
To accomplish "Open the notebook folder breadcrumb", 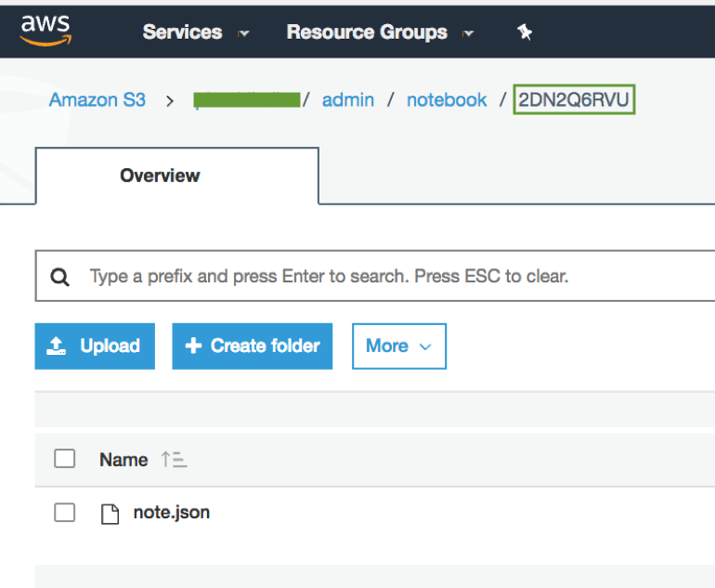I will tap(447, 100).
